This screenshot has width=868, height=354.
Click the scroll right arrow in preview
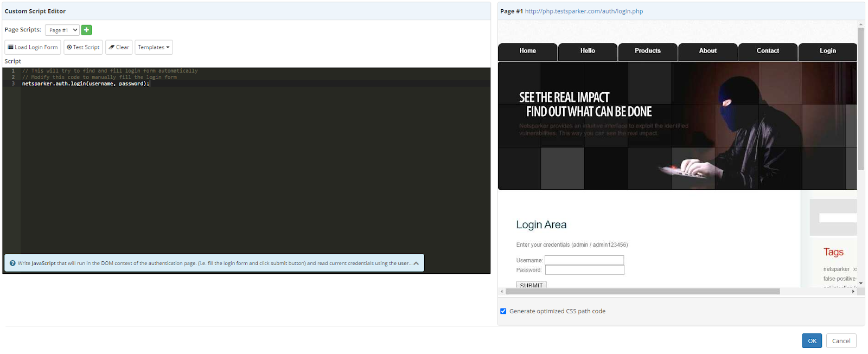(x=853, y=292)
